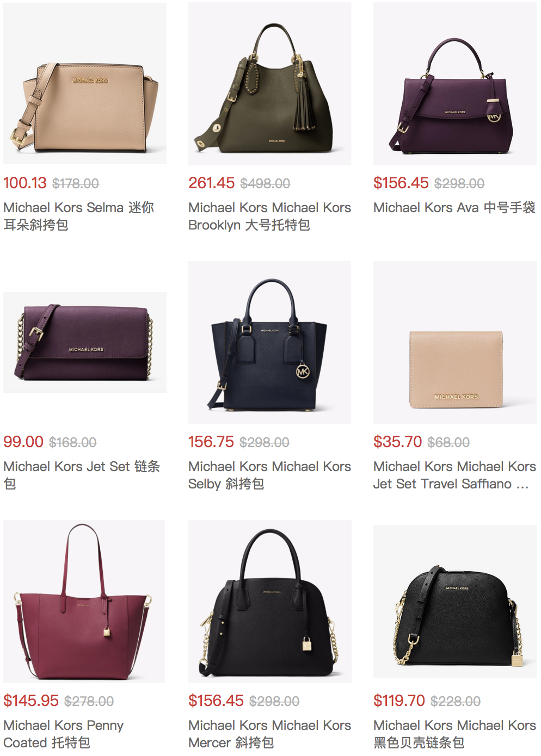Click the $119.70 price of the black chain bag
Viewport: 541px width, 756px height.
[399, 701]
